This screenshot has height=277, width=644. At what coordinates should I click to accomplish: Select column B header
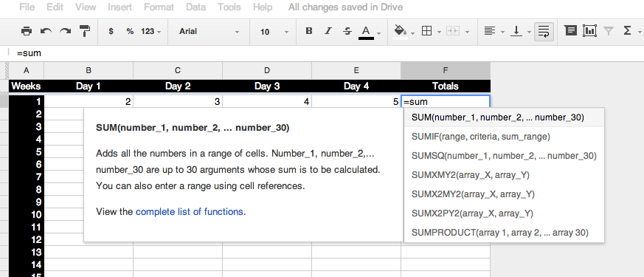(x=89, y=71)
